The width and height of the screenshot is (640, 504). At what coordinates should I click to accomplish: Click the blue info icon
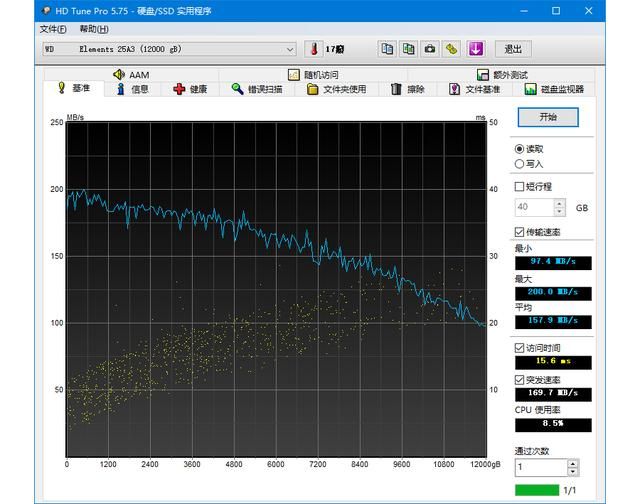tap(121, 89)
